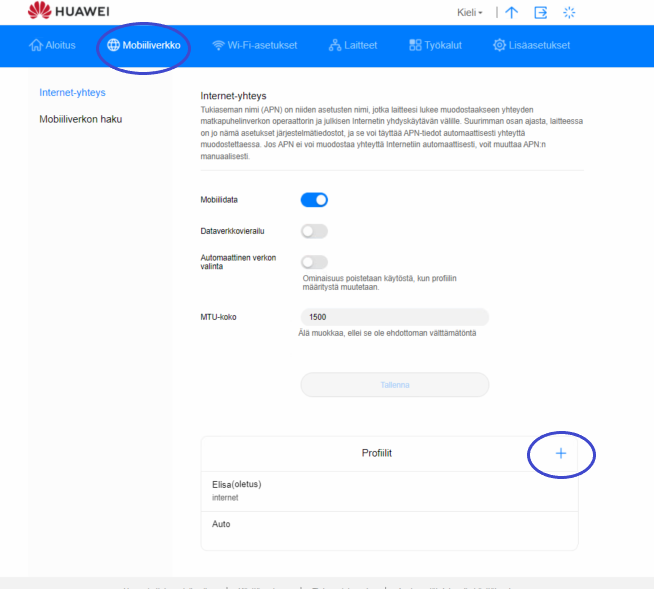
Task: Enable the Dataverkkovierailu roaming toggle
Action: (314, 231)
